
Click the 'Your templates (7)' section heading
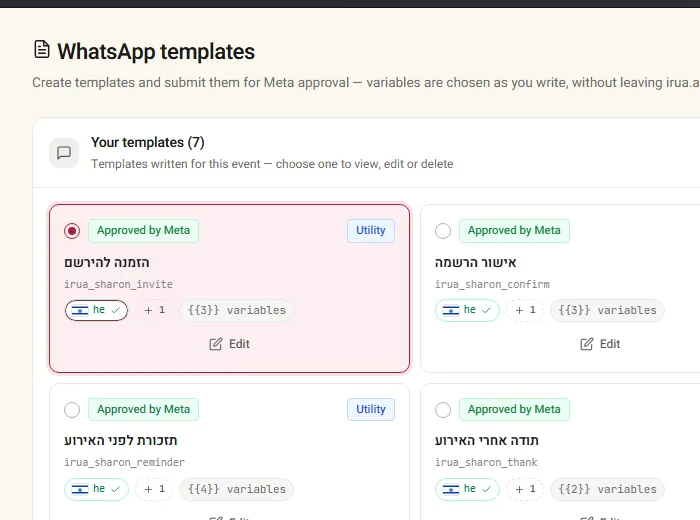[148, 142]
